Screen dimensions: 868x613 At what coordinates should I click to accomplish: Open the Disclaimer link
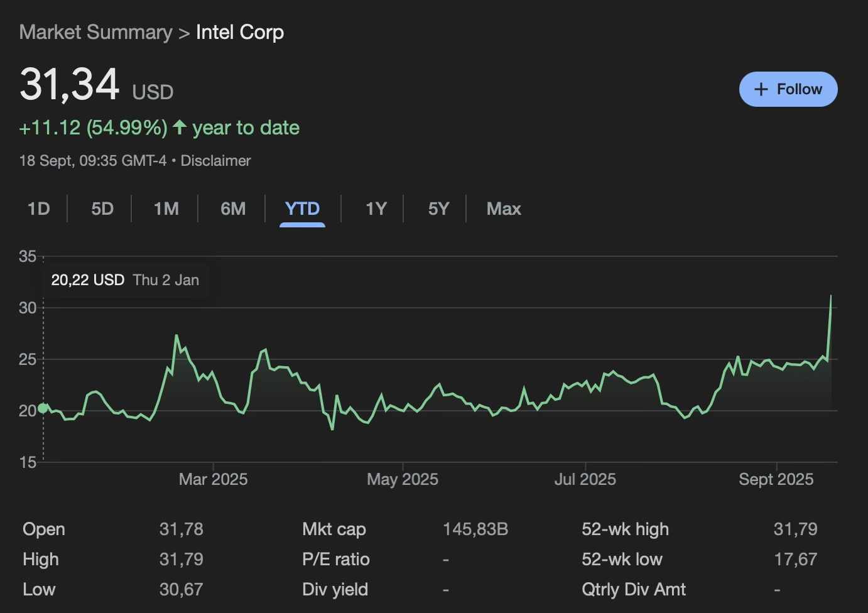click(x=215, y=161)
